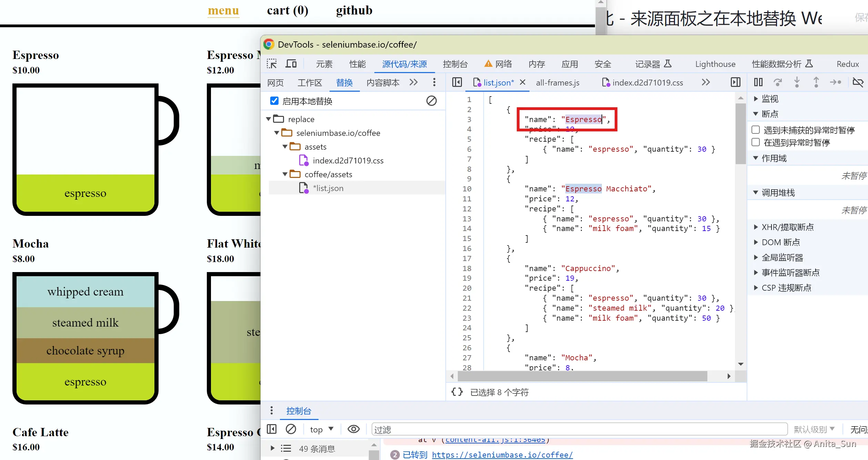Click the pause script execution icon
Screen dimensions: 868x460
[x=758, y=82]
